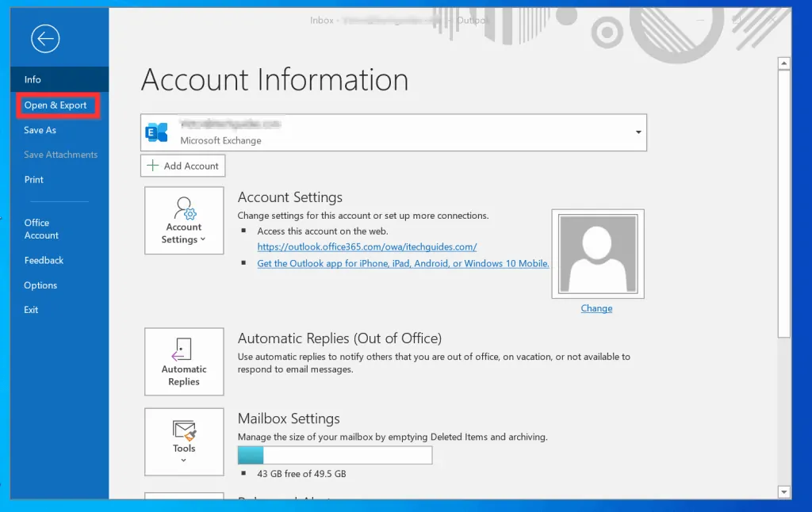
Task: Click the Mailbox Settings heading
Action: click(x=289, y=418)
